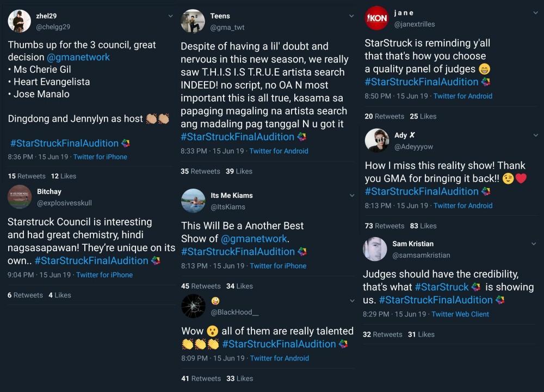Click 'Twitter for iPhone' on Bitchay's tweet
Viewport: 544px width, 392px height.
point(104,275)
